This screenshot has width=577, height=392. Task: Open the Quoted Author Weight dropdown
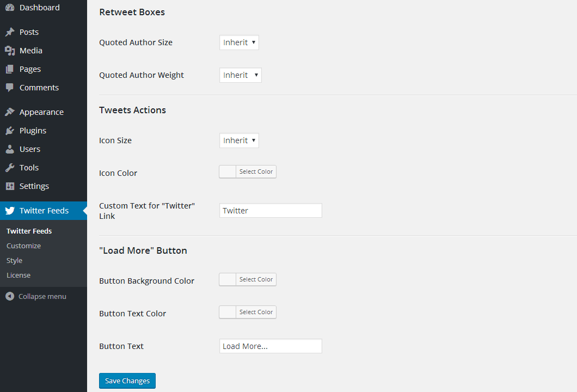[240, 75]
